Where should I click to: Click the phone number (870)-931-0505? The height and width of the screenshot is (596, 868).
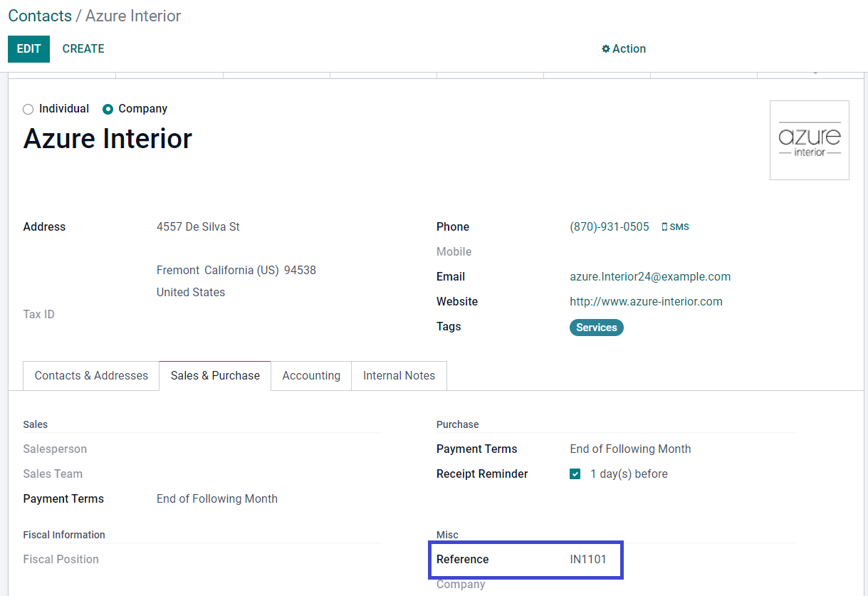click(610, 227)
